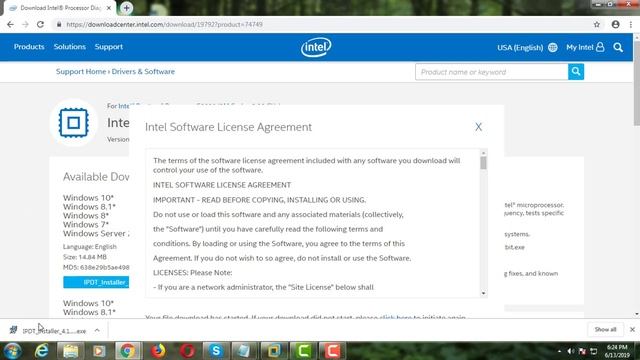Open File Explorer folder in taskbar
Viewport: 640px width, 360px height.
click(x=70, y=351)
